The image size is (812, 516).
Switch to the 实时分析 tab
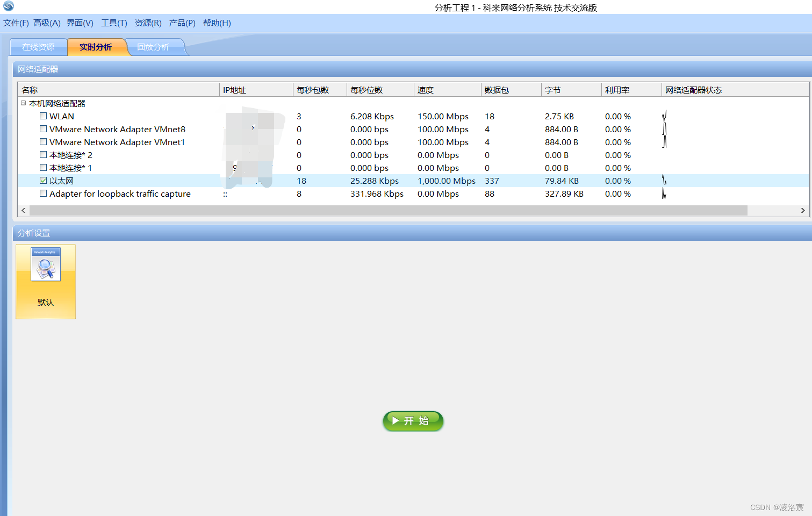pyautogui.click(x=96, y=47)
